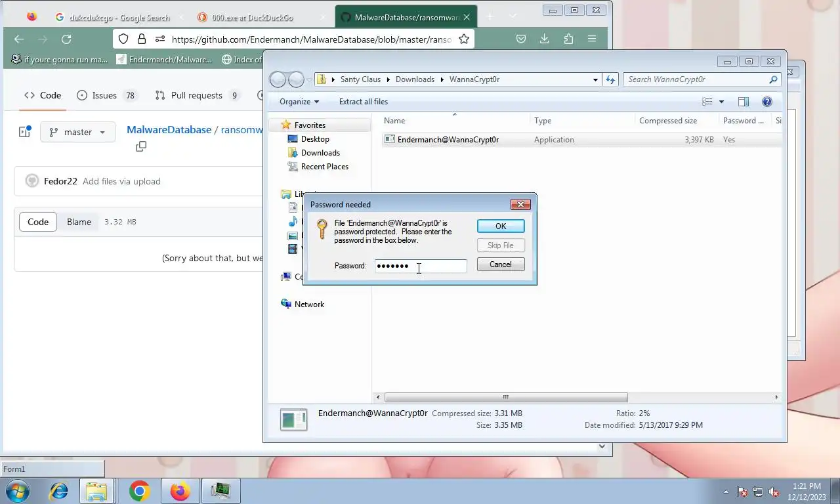
Task: Sort by Password column header
Action: pos(745,121)
